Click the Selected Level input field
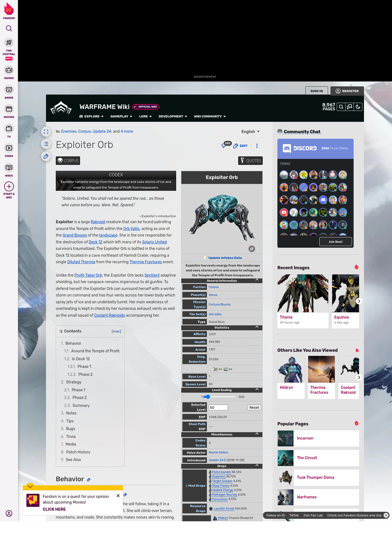Screen dimensions: 392x545 click(218, 408)
